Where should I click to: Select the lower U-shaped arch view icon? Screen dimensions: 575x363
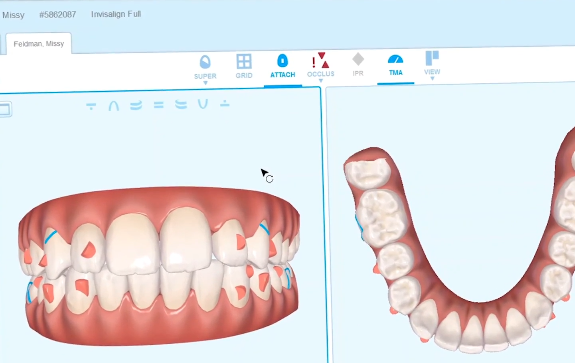pyautogui.click(x=203, y=104)
